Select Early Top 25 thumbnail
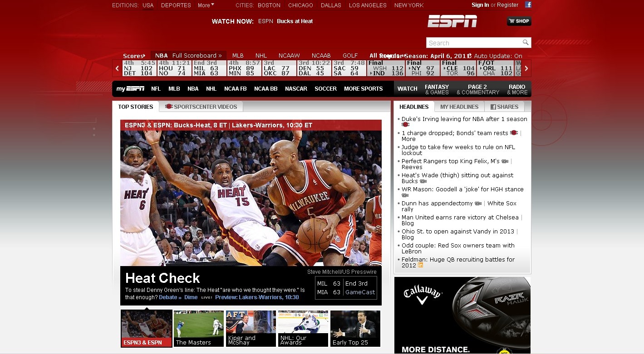 tap(355, 329)
